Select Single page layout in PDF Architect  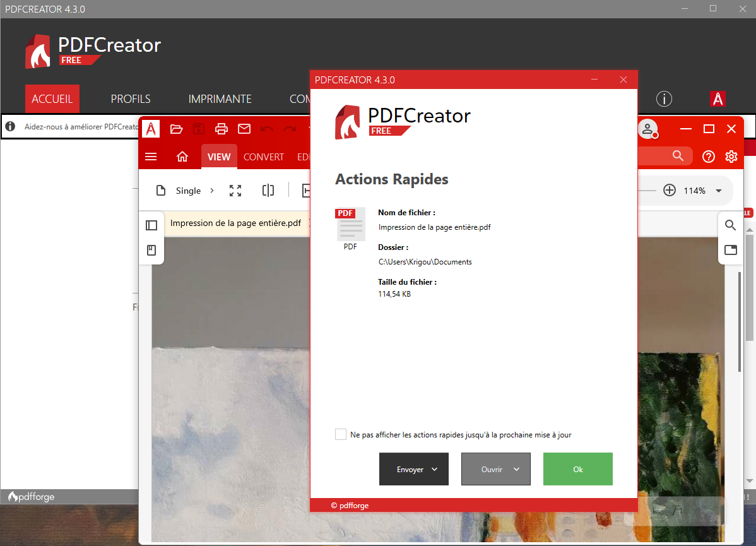(179, 191)
